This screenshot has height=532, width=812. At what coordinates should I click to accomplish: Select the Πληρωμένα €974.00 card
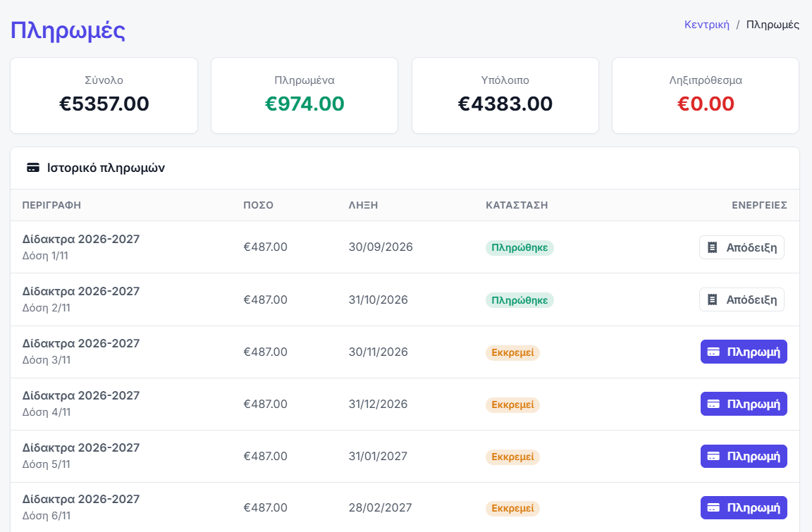304,95
